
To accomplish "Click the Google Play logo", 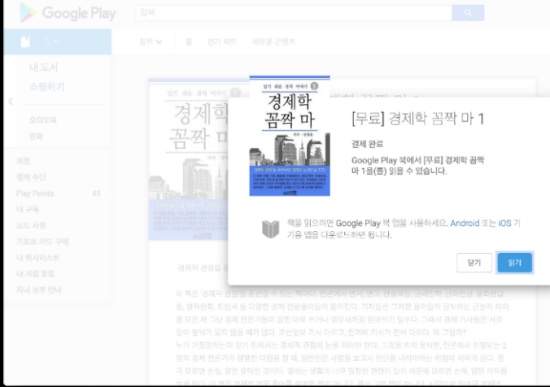I will coord(68,13).
